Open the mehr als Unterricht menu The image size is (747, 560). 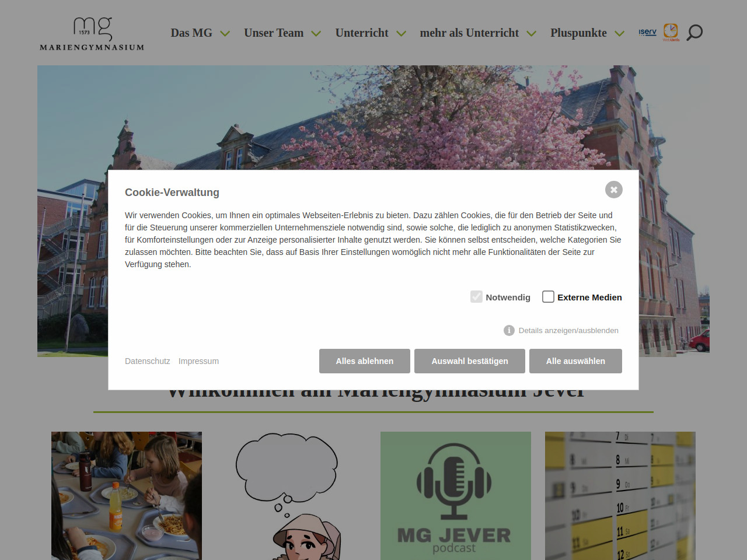(x=469, y=33)
